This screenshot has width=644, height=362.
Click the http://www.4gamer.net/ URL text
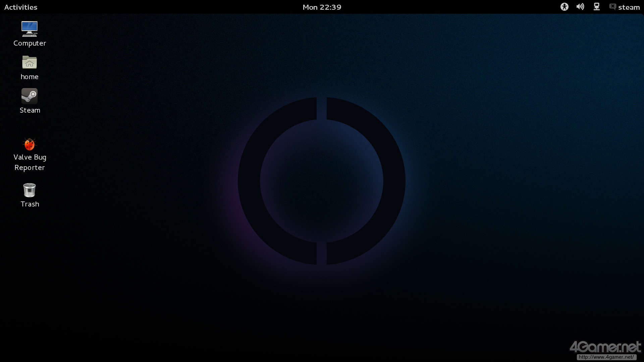[x=606, y=357]
